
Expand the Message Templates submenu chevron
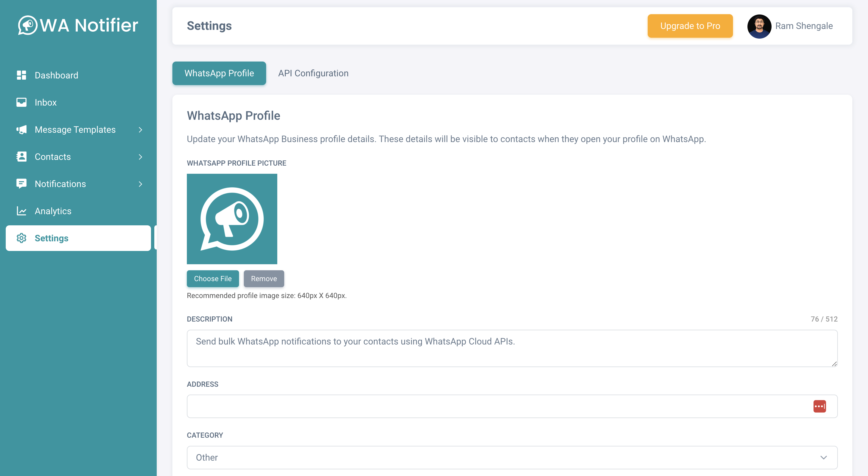[x=140, y=129]
